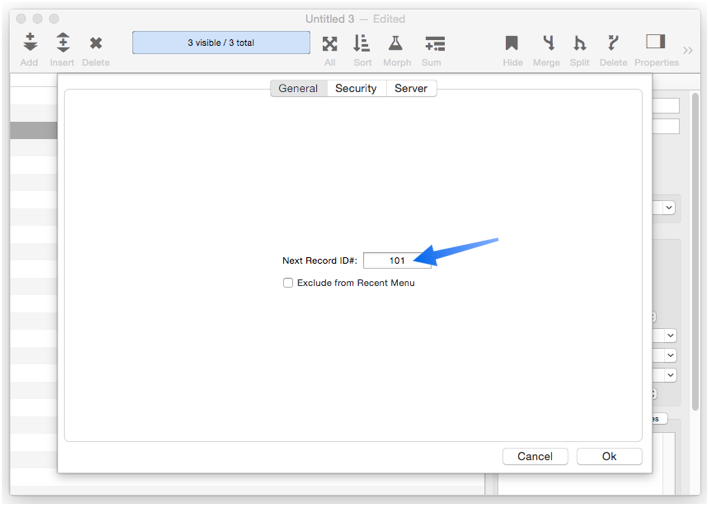Open the Morph flask tool
The image size is (709, 506).
[396, 43]
